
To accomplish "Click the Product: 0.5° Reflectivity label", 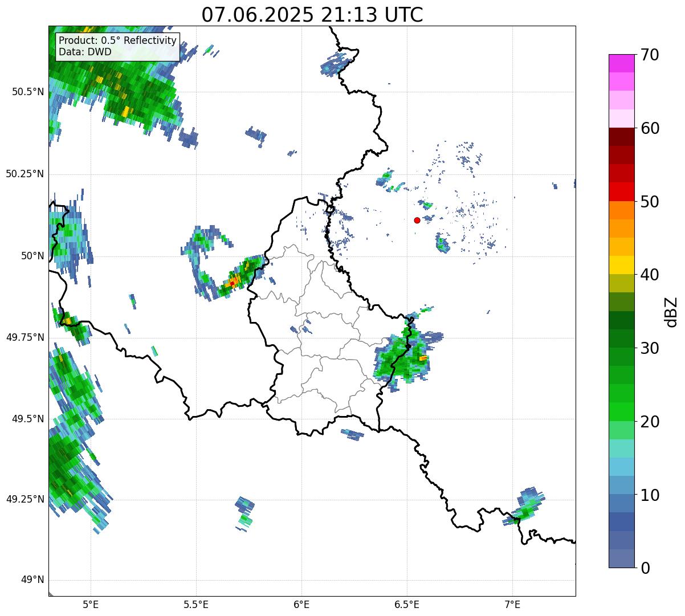I will point(117,40).
